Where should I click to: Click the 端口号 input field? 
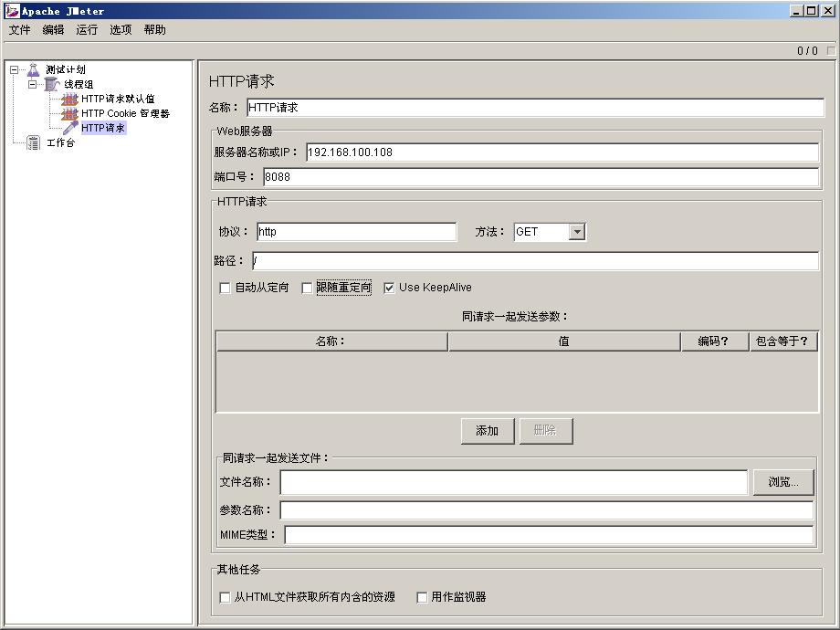click(x=541, y=177)
